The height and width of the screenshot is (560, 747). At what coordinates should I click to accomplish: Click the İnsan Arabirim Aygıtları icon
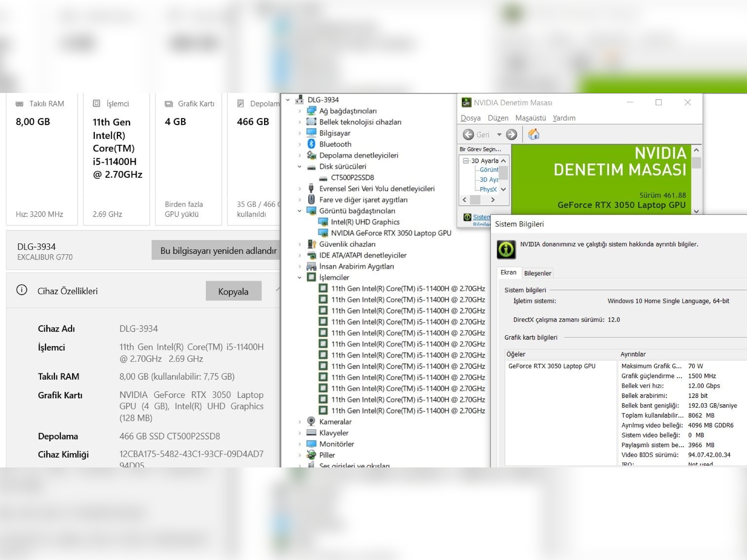(x=311, y=266)
